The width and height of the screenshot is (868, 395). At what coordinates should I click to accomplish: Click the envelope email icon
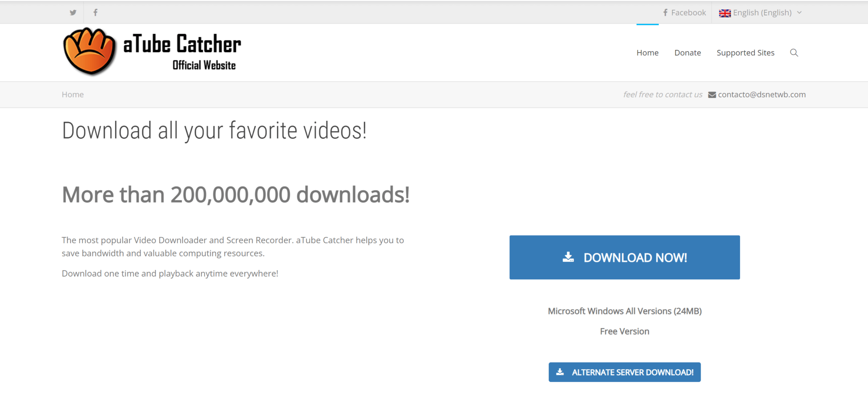pos(712,95)
